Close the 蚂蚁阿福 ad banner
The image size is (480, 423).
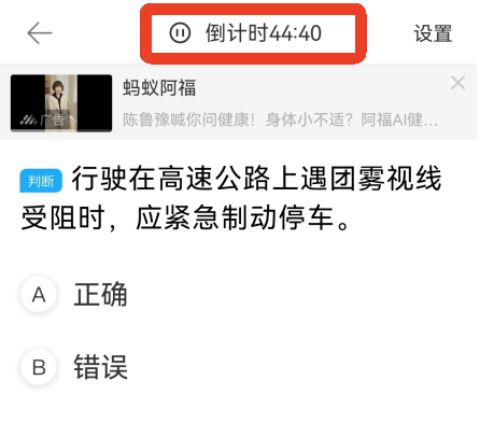pyautogui.click(x=458, y=83)
